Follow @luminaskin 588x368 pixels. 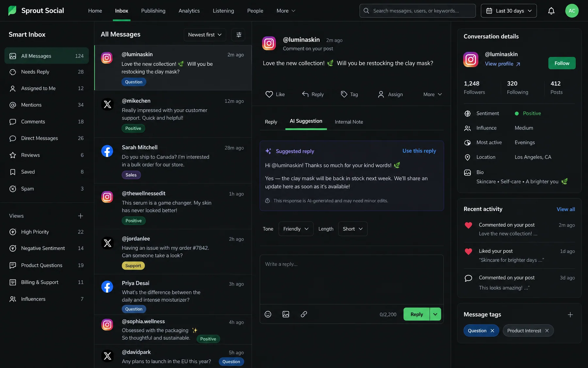click(x=562, y=63)
